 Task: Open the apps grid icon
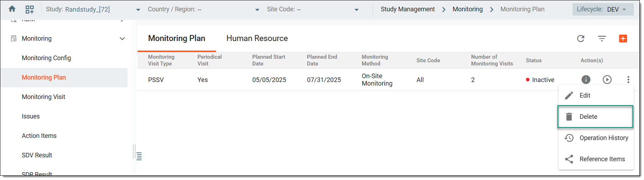30,9
